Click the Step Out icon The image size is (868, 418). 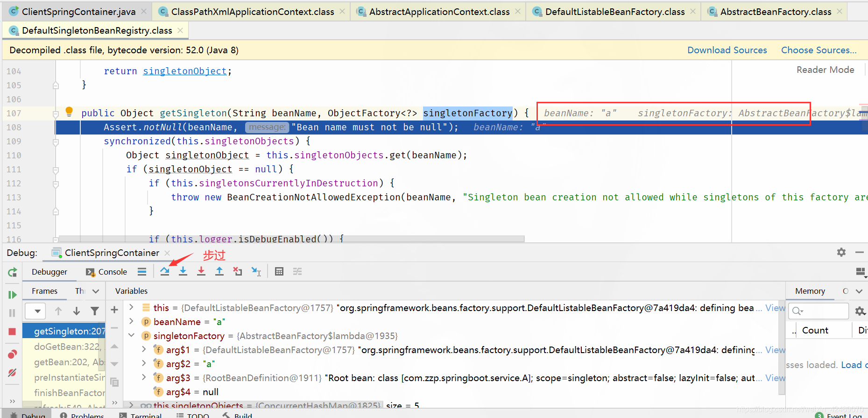tap(219, 271)
